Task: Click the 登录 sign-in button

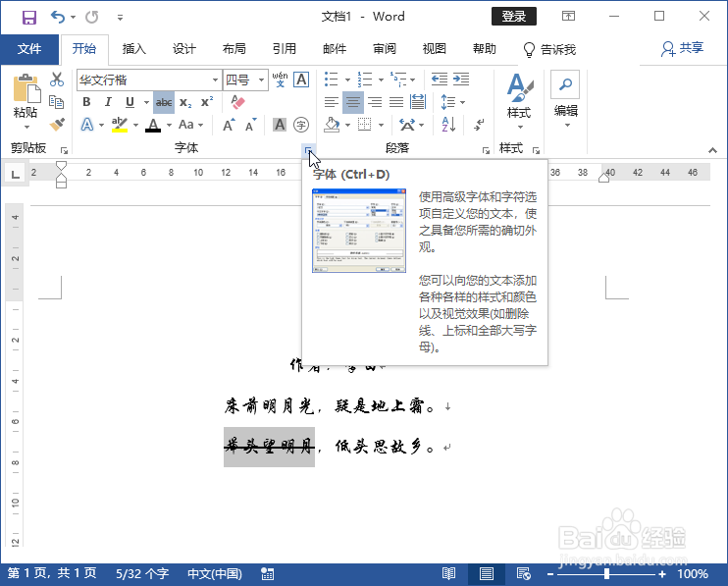Action: pos(514,17)
